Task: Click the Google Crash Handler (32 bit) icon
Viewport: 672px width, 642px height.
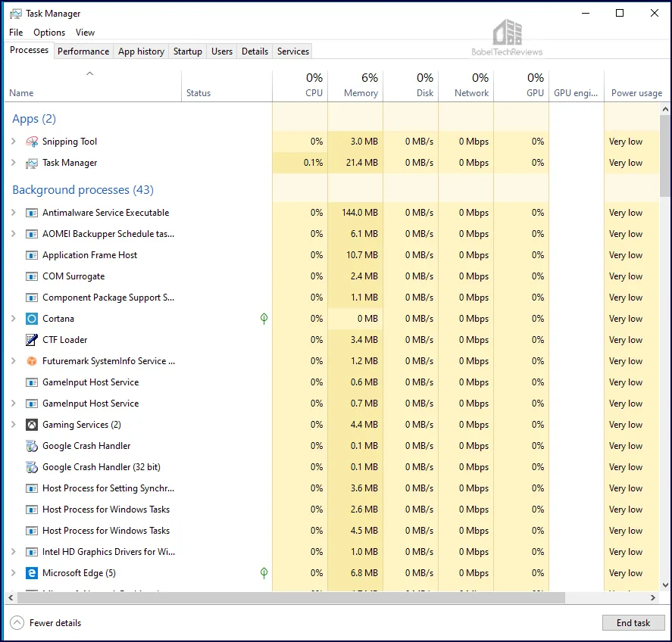Action: tap(32, 467)
